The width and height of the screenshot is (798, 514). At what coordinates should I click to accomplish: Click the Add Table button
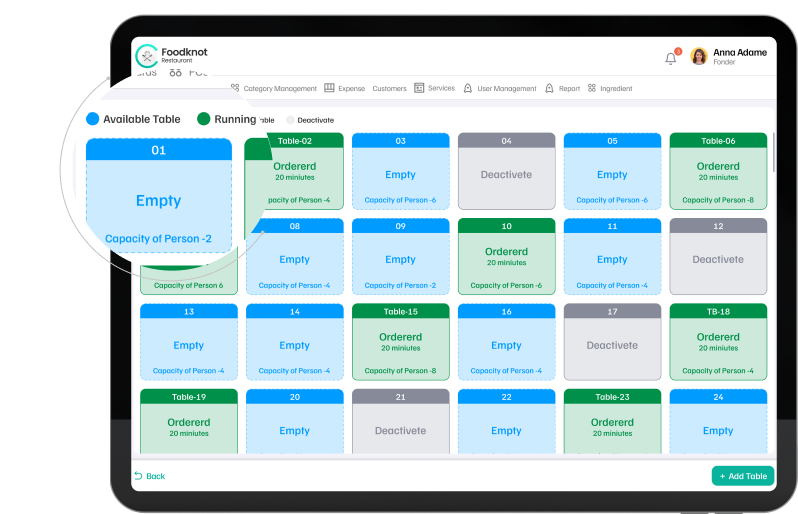pos(742,476)
